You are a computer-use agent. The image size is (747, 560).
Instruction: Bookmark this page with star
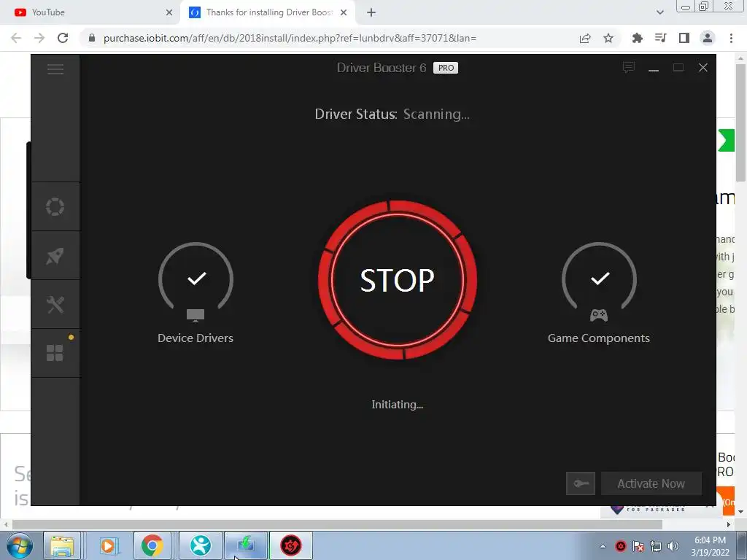coord(608,38)
